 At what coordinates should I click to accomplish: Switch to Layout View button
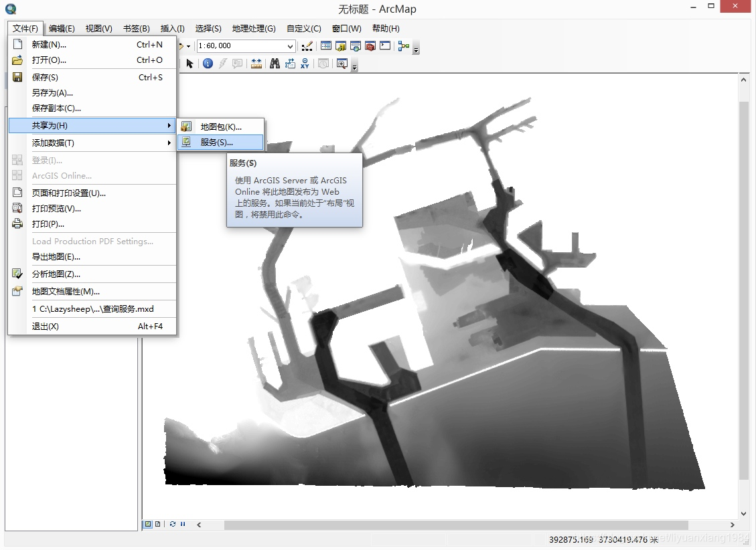coord(157,524)
